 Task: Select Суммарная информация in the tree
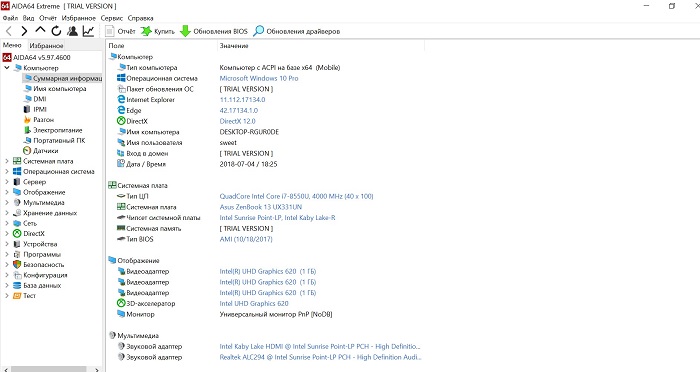pos(63,78)
